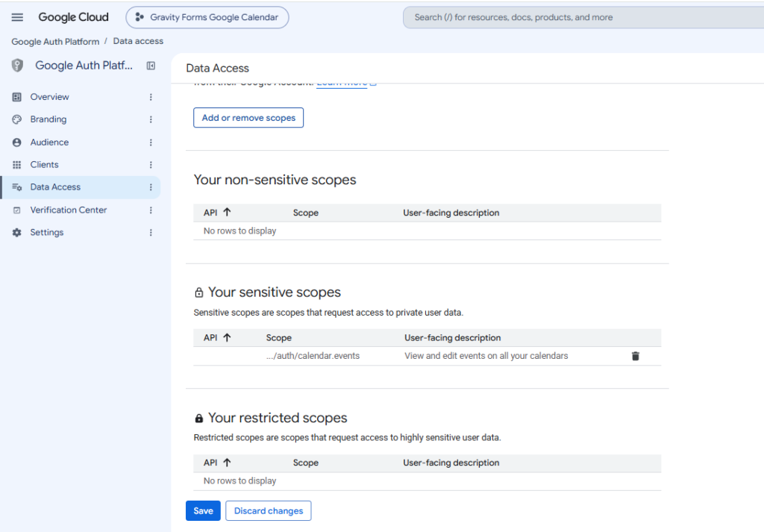The width and height of the screenshot is (764, 532).
Task: Open the main hamburger navigation menu
Action: point(17,17)
